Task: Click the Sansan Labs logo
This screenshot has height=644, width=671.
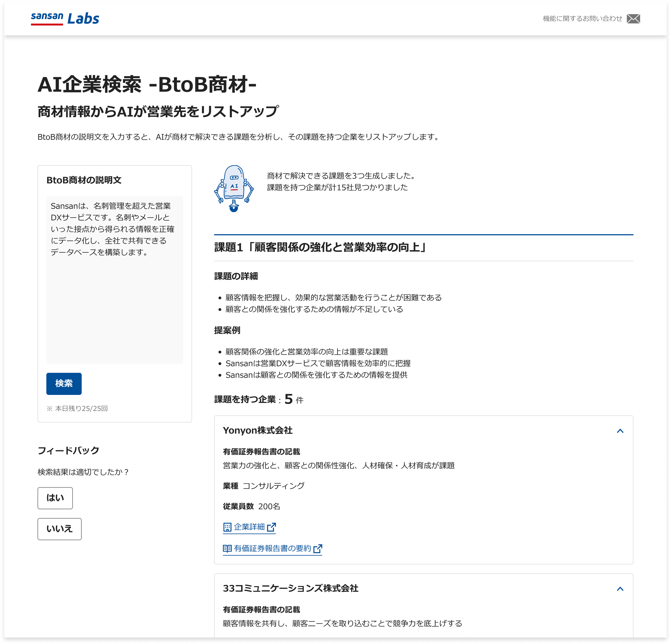Action: 64,19
